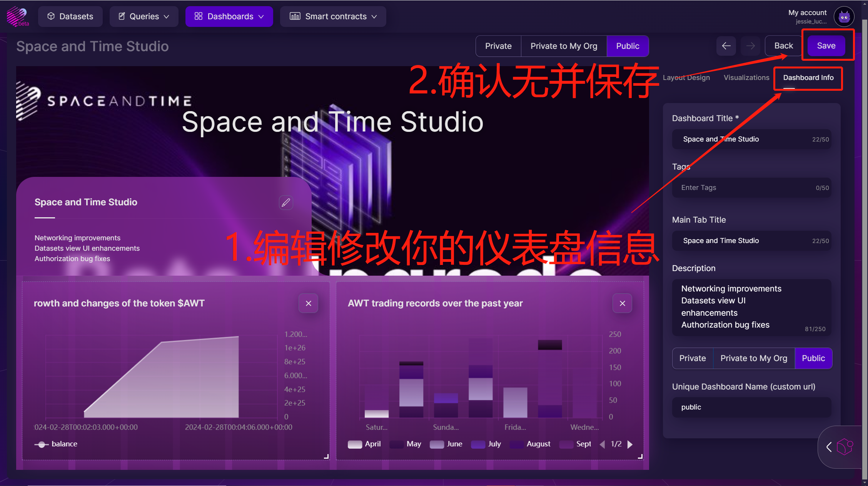
Task: Open the My account avatar
Action: click(844, 17)
